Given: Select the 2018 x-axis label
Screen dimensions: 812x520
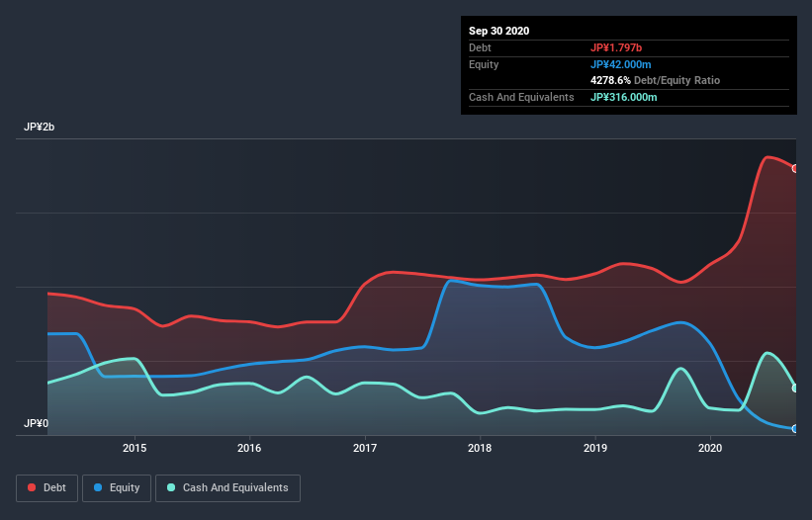Looking at the screenshot, I should pos(480,448).
